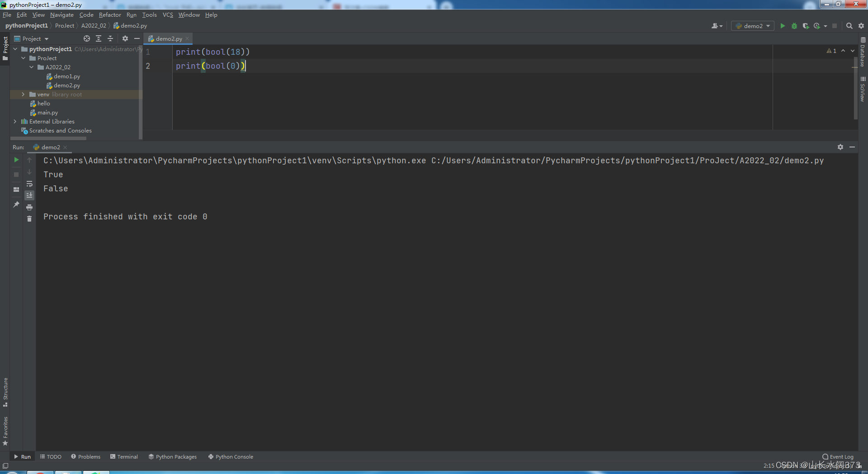Toggle scroll to end in Run console

tap(29, 195)
